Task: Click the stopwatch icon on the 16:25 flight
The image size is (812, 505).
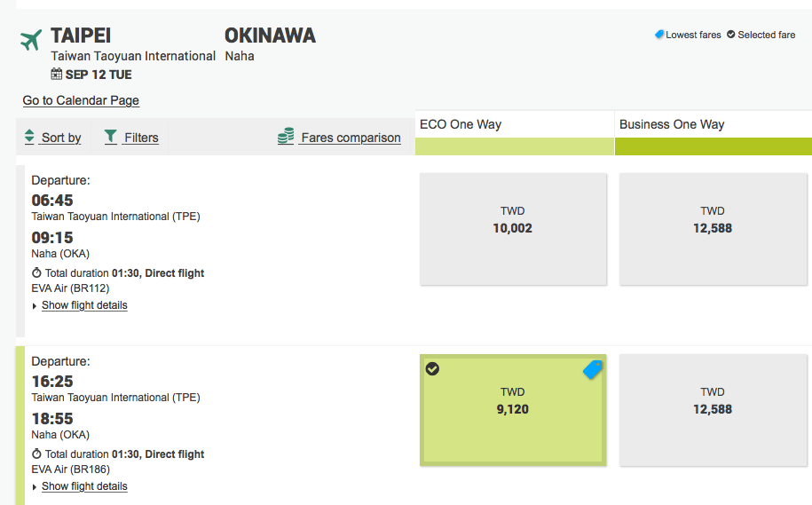Action: 36,454
